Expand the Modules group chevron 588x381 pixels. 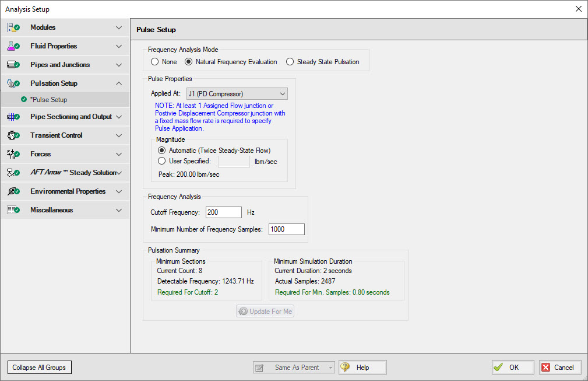coord(119,27)
